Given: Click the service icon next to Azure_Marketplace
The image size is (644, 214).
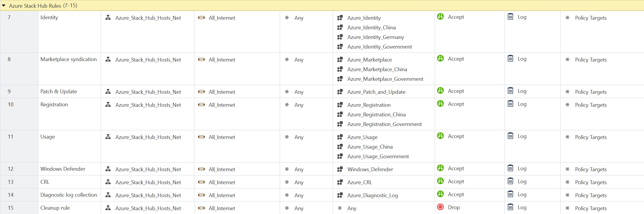Looking at the screenshot, I should (x=340, y=60).
